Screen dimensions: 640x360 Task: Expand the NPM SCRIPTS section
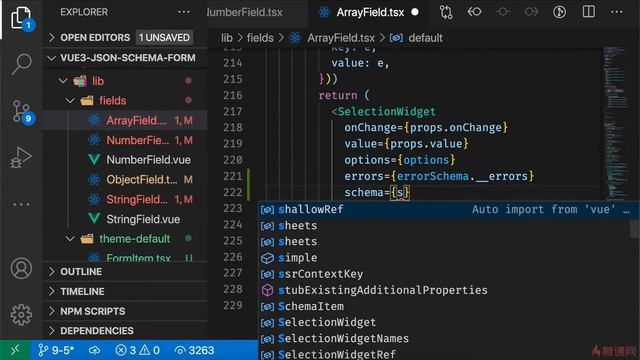tap(125, 311)
